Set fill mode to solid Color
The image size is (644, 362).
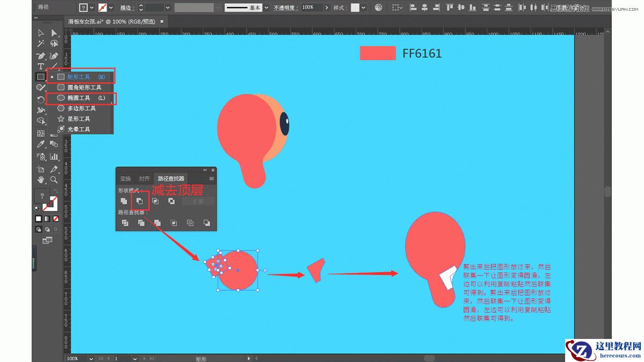pyautogui.click(x=39, y=219)
